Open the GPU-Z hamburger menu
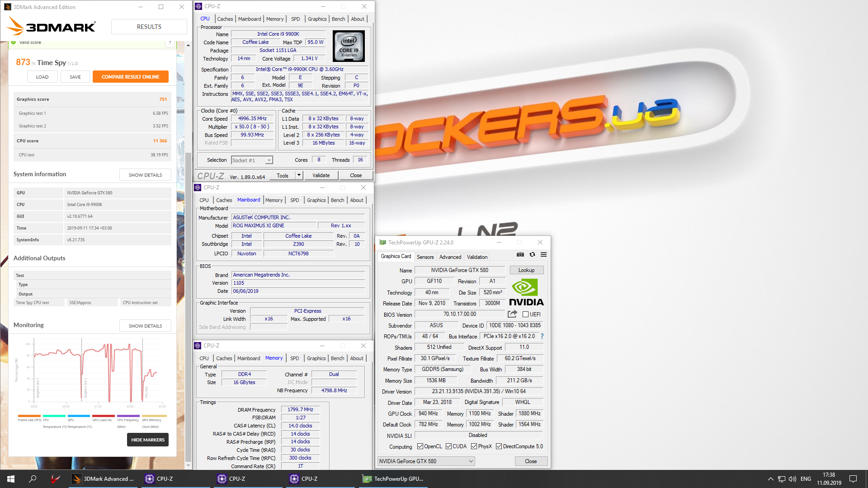Viewport: 868px width, 488px height. pos(544,255)
